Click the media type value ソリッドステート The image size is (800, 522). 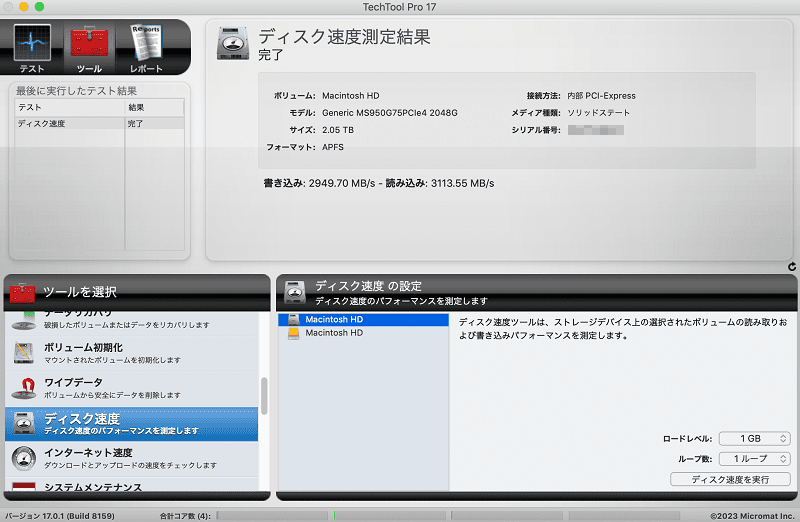tap(598, 113)
